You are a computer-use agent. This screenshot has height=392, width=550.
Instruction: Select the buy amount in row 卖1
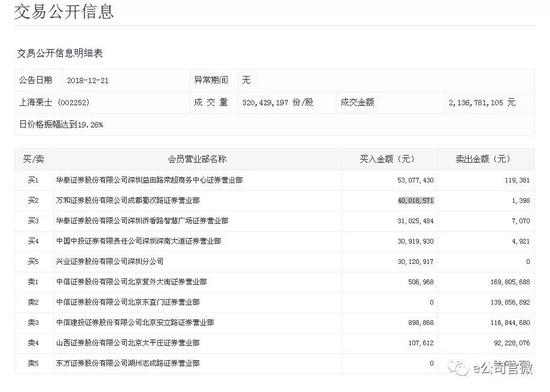[421, 282]
